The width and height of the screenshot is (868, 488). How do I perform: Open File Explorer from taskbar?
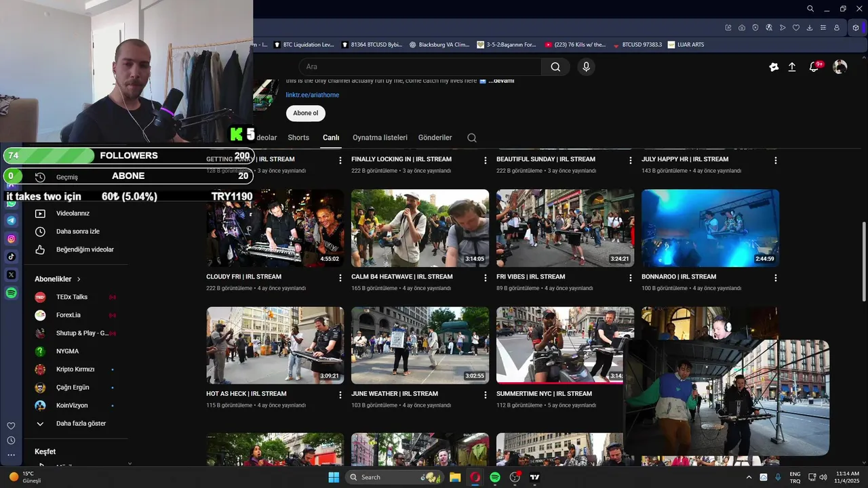(455, 477)
